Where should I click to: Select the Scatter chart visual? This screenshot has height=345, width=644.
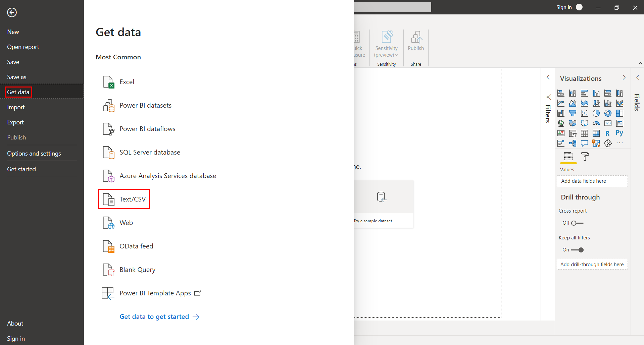584,113
